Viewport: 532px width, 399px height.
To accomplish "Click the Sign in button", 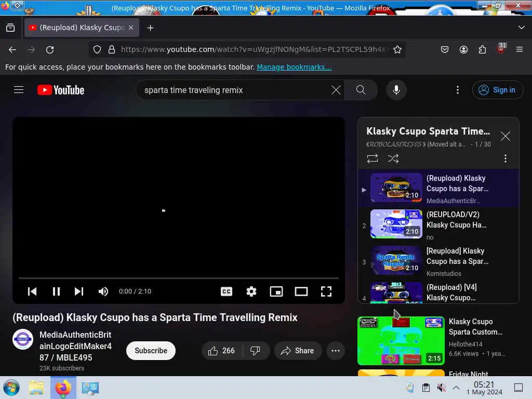I will pos(497,90).
